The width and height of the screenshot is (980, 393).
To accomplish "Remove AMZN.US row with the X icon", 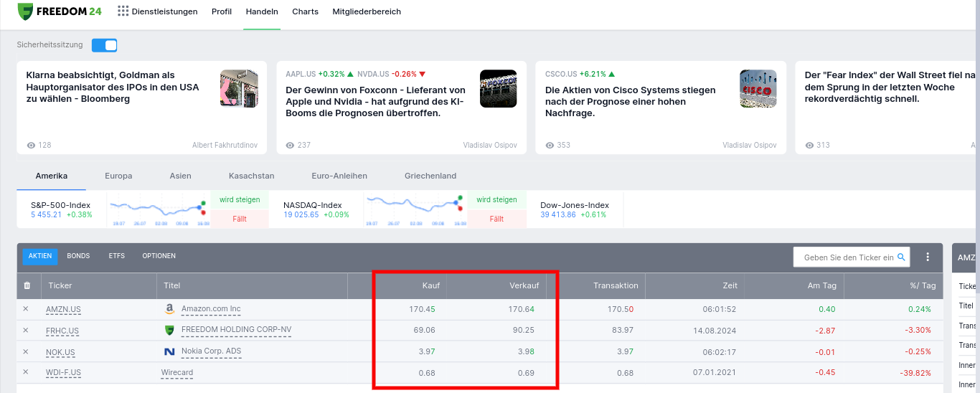I will [26, 309].
